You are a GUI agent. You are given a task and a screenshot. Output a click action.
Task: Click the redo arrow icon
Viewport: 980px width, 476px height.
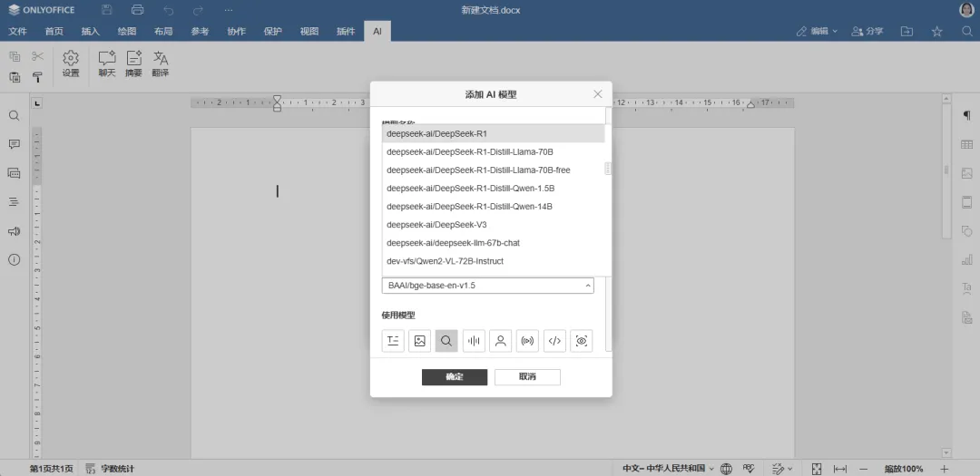click(198, 10)
